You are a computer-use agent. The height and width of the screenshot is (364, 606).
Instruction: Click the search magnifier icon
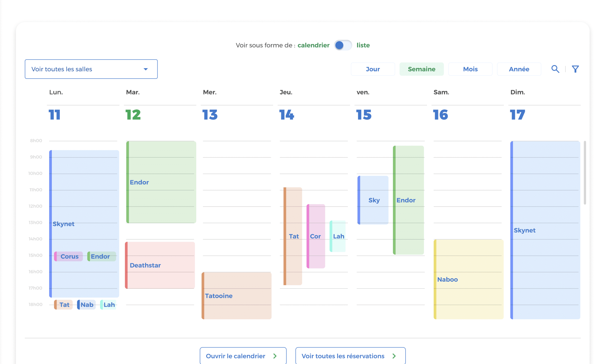pyautogui.click(x=555, y=69)
